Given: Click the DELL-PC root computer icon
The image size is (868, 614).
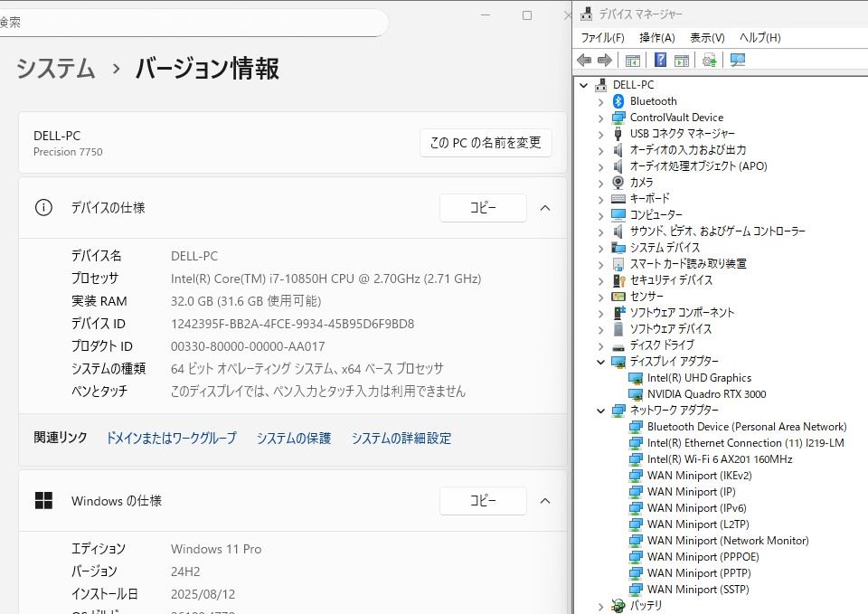Looking at the screenshot, I should 601,85.
